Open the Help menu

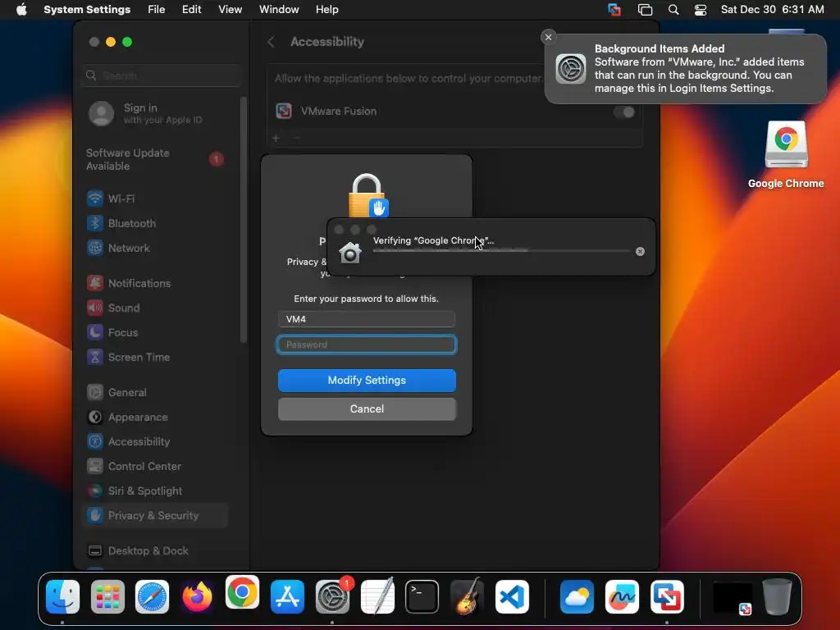click(x=326, y=10)
